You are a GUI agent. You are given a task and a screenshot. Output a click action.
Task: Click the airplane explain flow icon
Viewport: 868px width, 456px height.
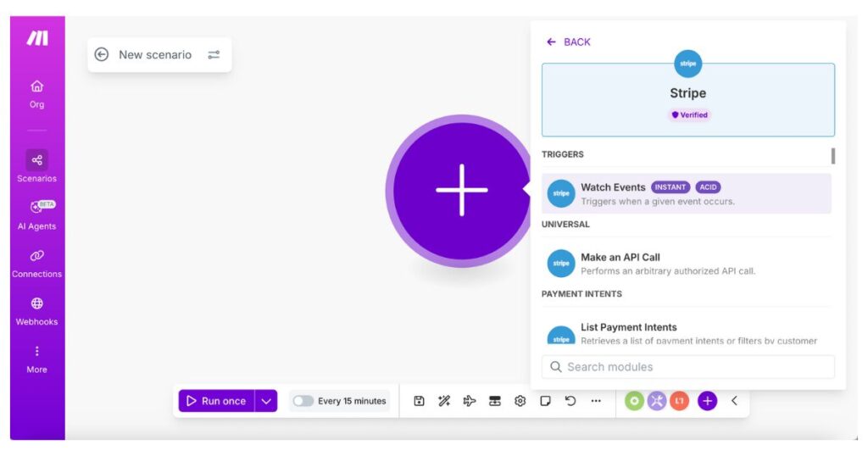coord(470,401)
